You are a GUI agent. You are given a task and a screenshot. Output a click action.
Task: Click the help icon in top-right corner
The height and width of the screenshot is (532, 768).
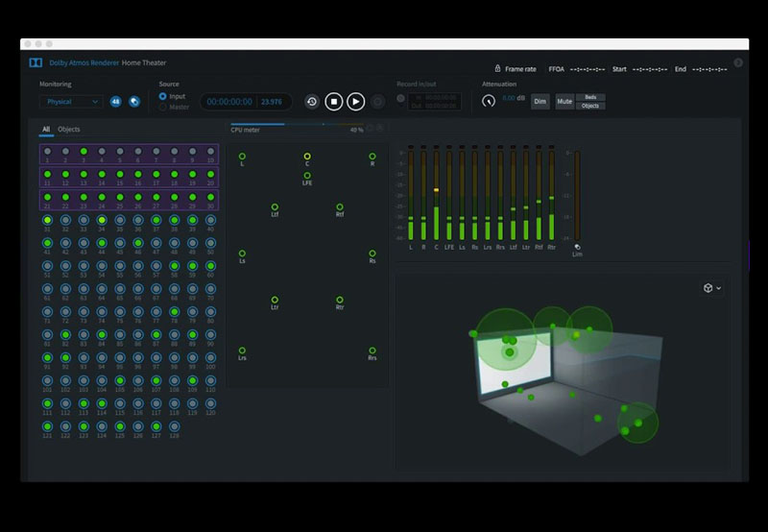coord(738,62)
